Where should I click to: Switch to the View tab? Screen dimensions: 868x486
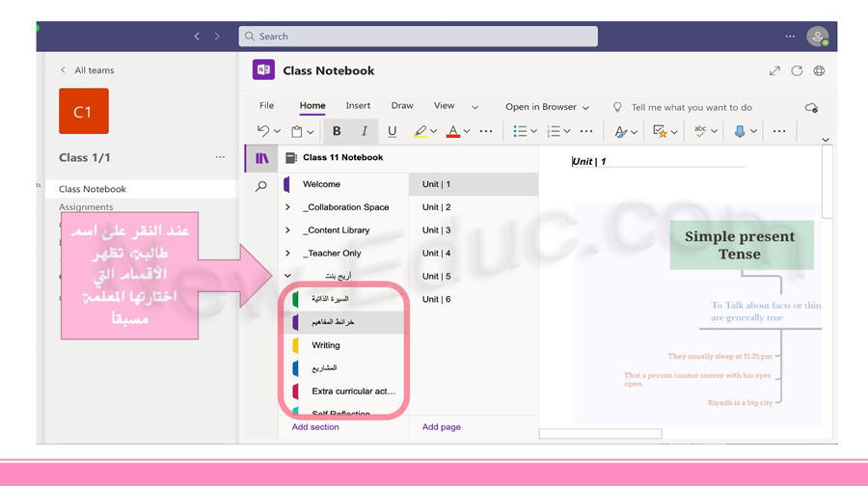point(444,105)
